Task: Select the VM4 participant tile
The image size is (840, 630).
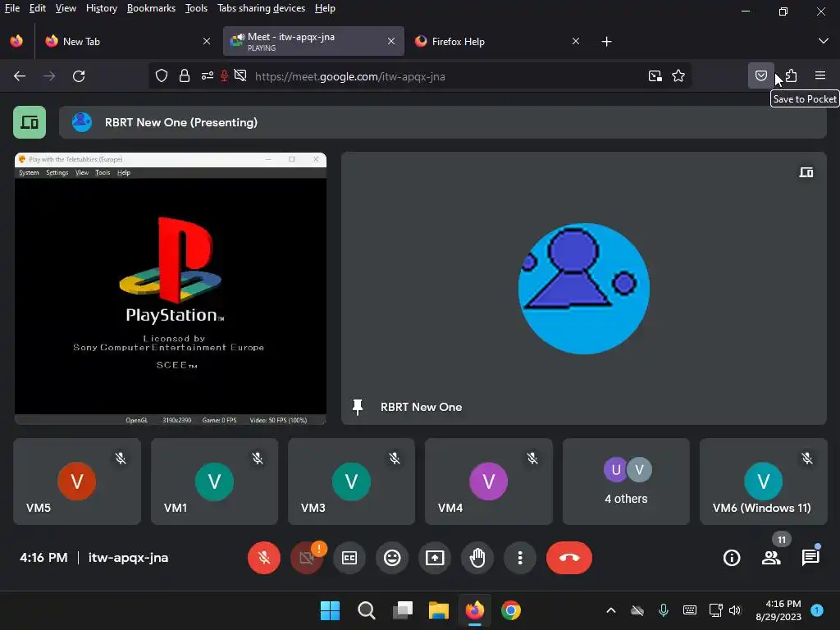Action: (x=489, y=481)
